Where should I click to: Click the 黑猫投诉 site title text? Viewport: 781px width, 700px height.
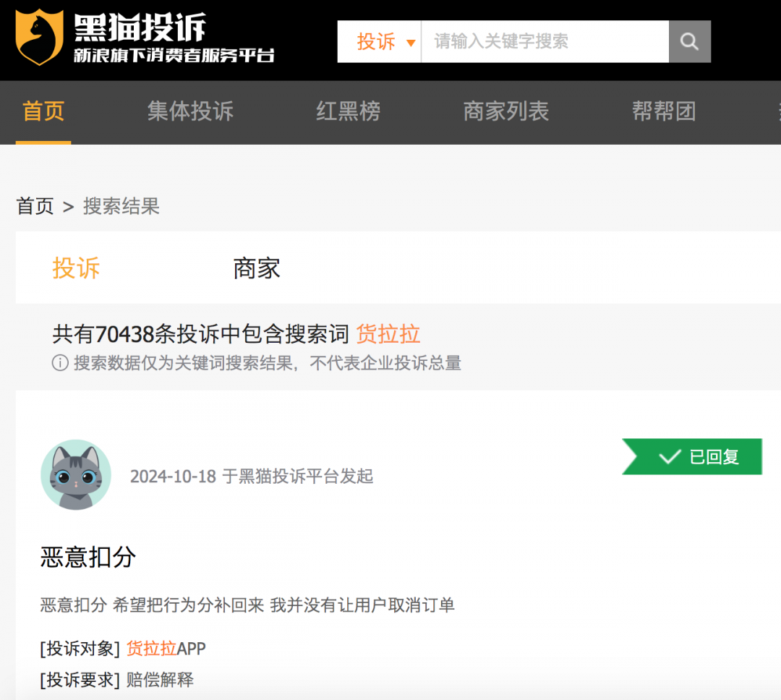click(x=140, y=27)
